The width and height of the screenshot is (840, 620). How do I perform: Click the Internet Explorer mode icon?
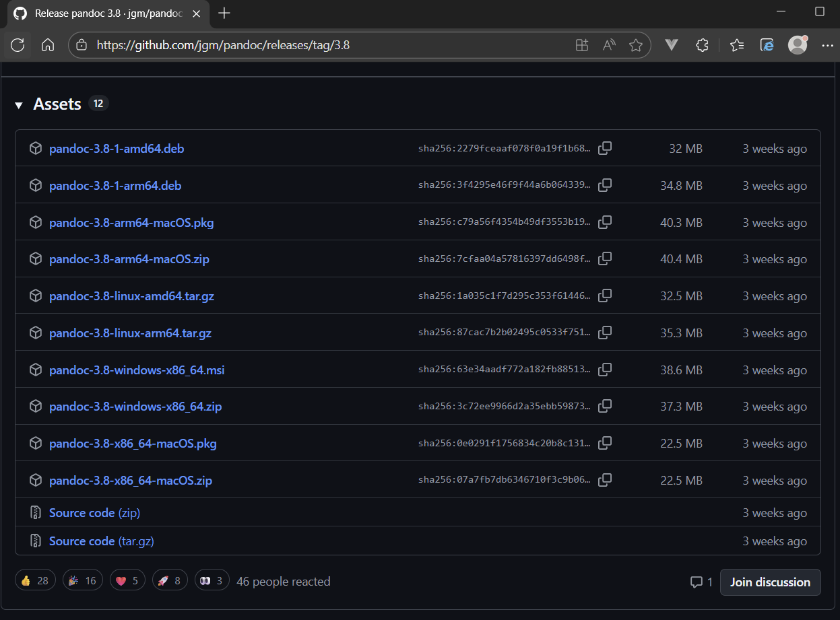767,45
